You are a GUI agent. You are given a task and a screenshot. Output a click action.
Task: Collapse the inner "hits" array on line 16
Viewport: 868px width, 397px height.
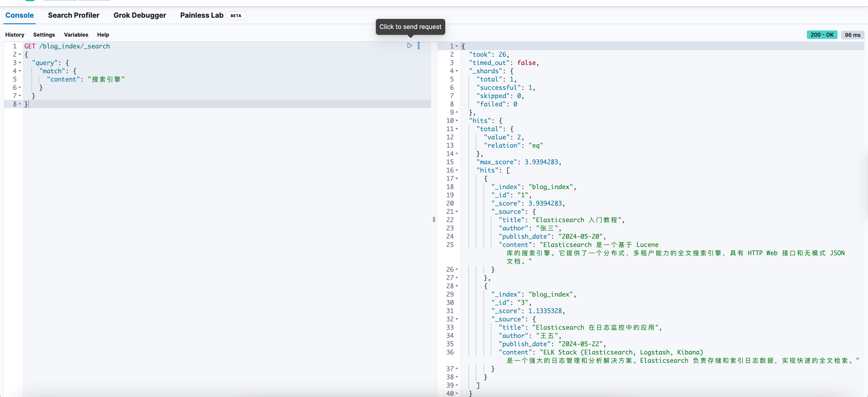pos(456,170)
